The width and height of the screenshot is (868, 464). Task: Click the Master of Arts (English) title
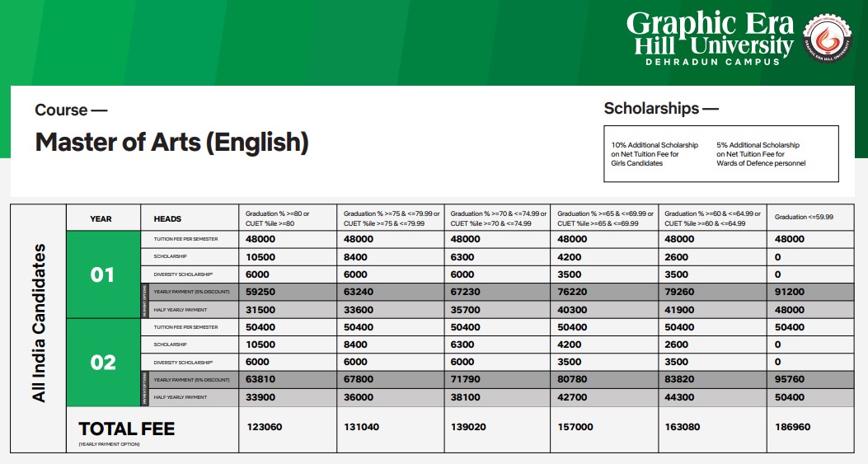(171, 143)
